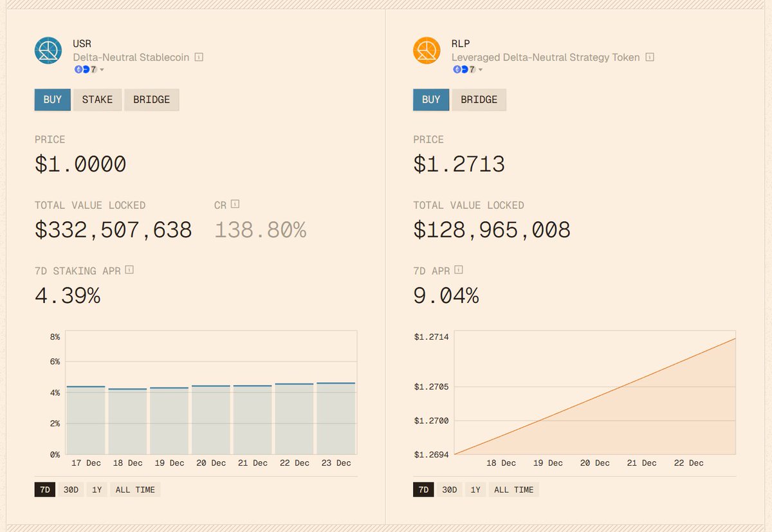This screenshot has width=772, height=532.
Task: Open the RLP Bridge button
Action: 479,100
